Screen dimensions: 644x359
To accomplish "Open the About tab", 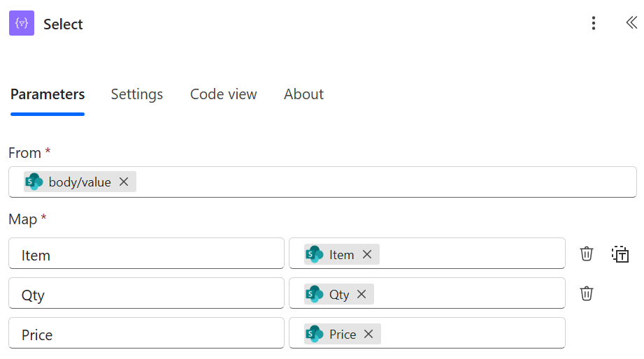I will click(x=303, y=94).
